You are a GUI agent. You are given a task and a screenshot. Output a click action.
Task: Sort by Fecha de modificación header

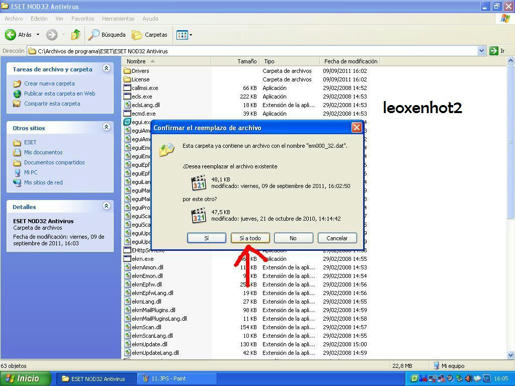tap(351, 61)
